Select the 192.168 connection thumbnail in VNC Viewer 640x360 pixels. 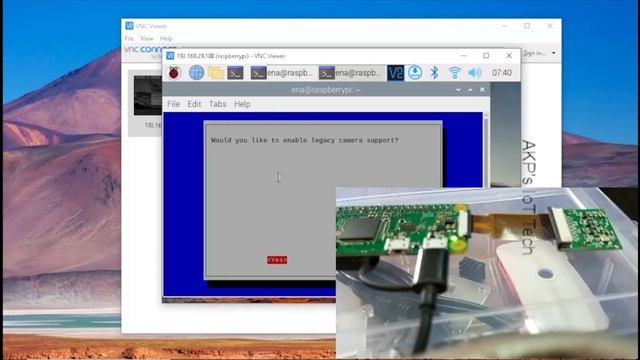[147, 95]
